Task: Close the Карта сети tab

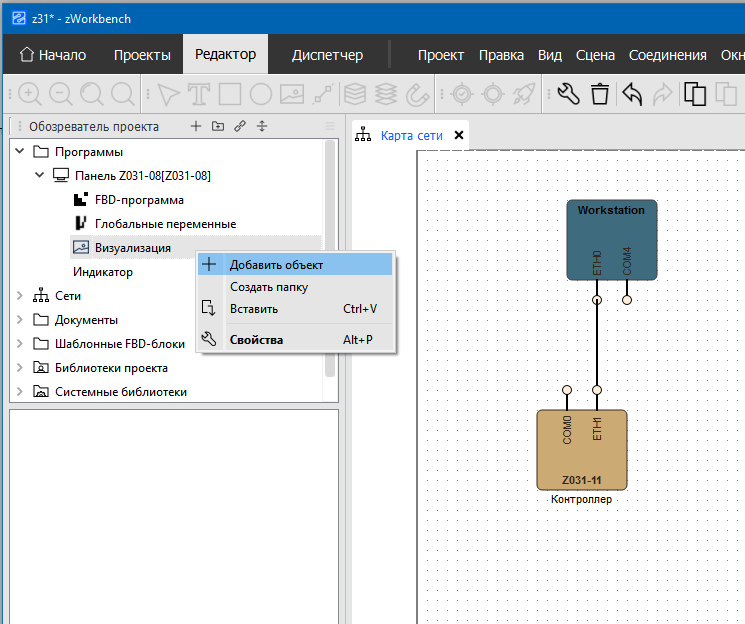Action: click(x=459, y=135)
